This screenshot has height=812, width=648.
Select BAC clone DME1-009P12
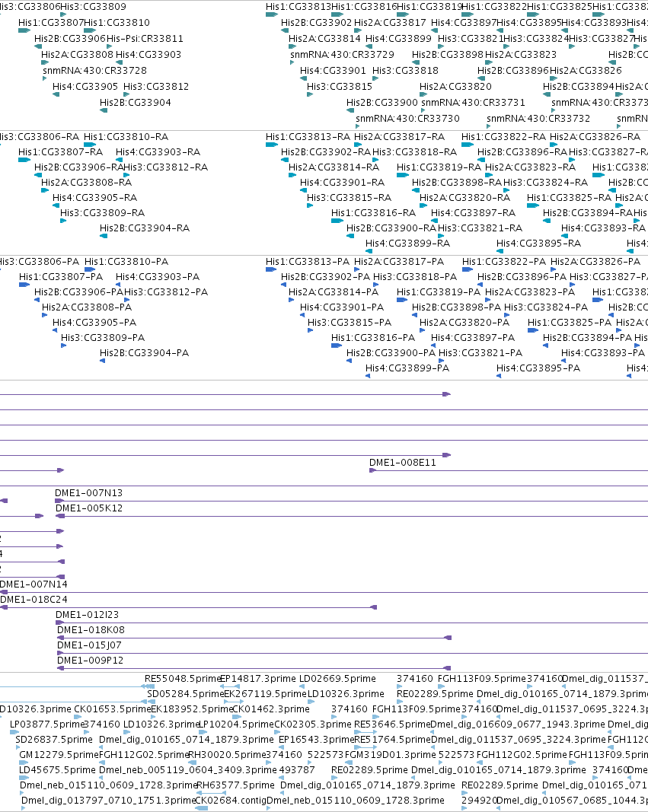coord(90,661)
